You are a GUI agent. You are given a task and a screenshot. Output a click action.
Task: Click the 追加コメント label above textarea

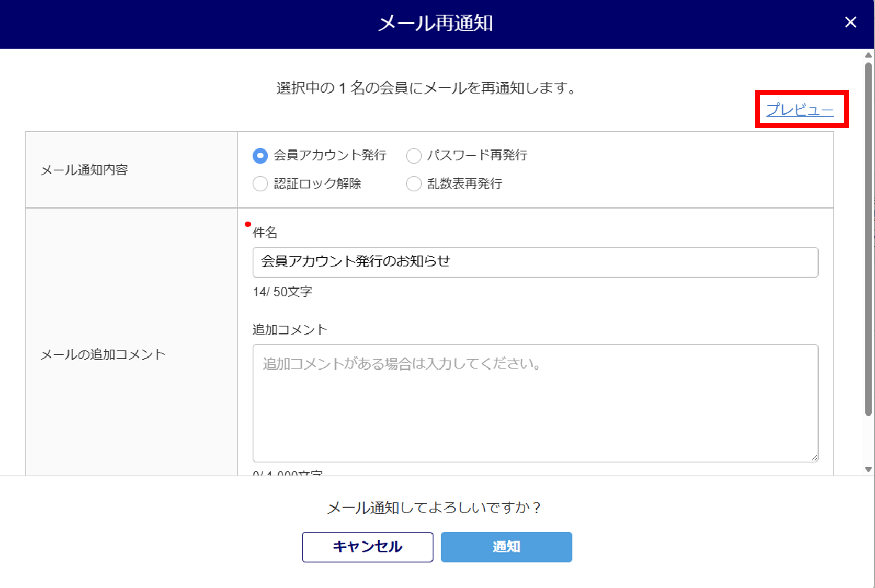click(290, 330)
